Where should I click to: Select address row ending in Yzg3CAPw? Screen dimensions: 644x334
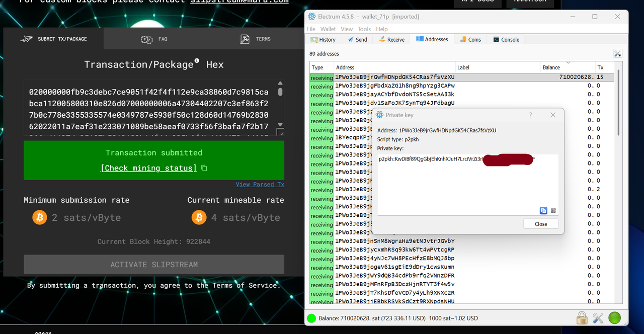(x=462, y=86)
